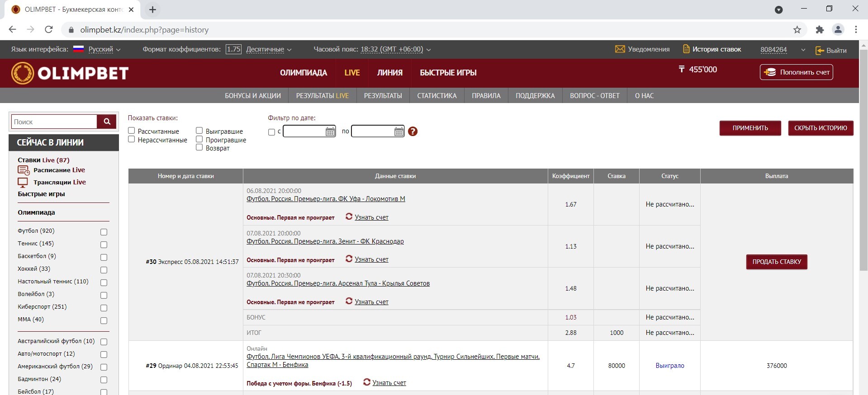
Task: Refresh score icon for Spartak - Benfica
Action: coord(367,382)
